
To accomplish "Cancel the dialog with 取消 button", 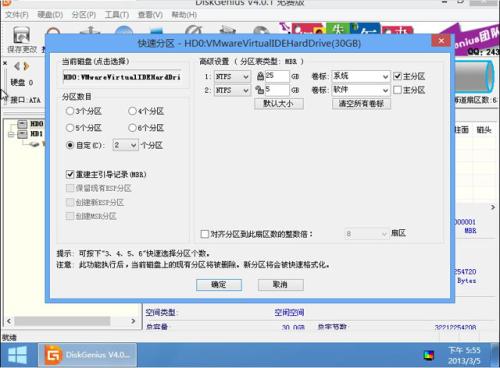I will (x=281, y=285).
